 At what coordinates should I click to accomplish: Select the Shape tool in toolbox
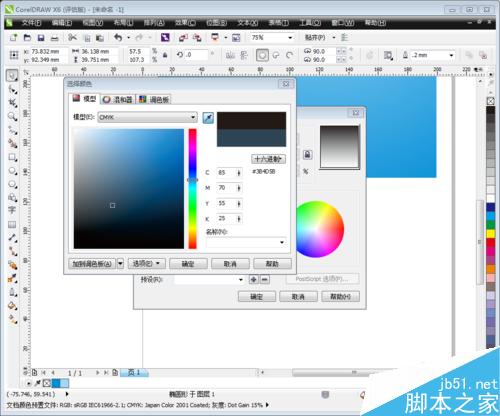pos(12,90)
